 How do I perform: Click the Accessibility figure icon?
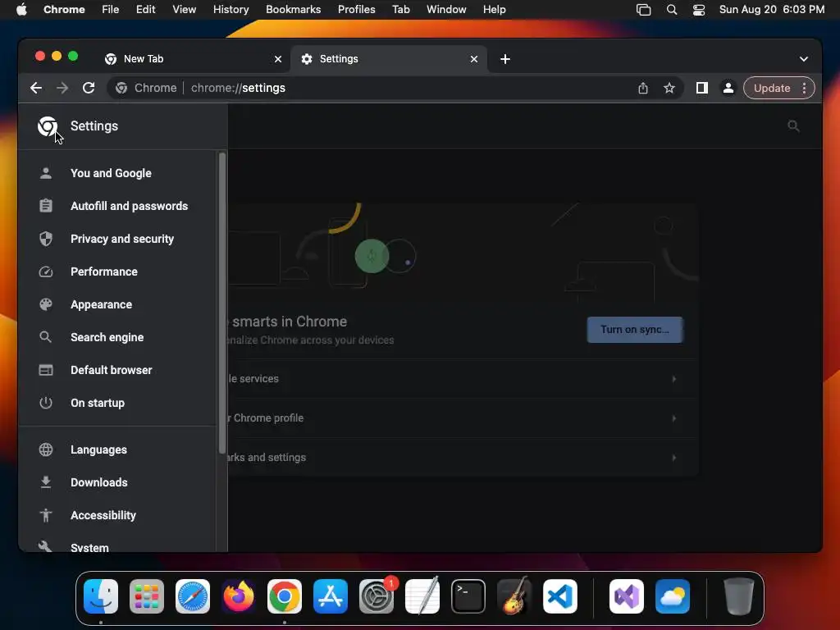pyautogui.click(x=46, y=515)
